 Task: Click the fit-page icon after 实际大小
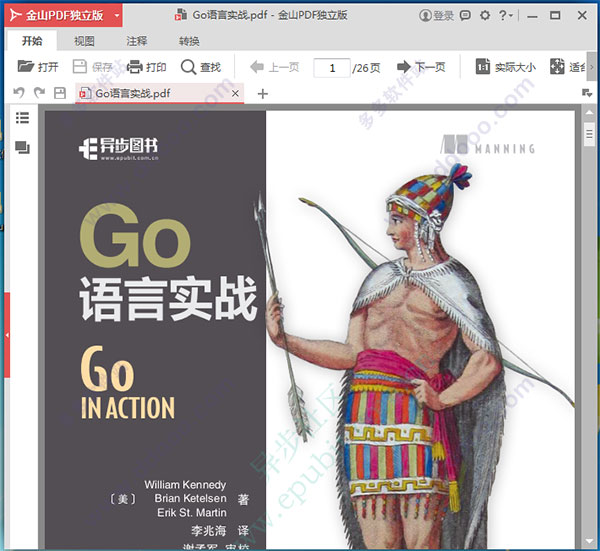557,67
